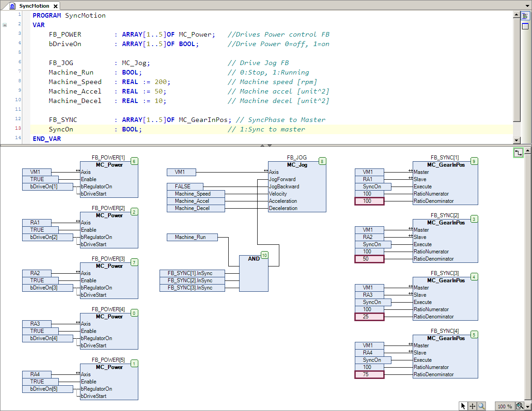Close the SyncMotion tab
The width and height of the screenshot is (532, 411).
click(56, 6)
